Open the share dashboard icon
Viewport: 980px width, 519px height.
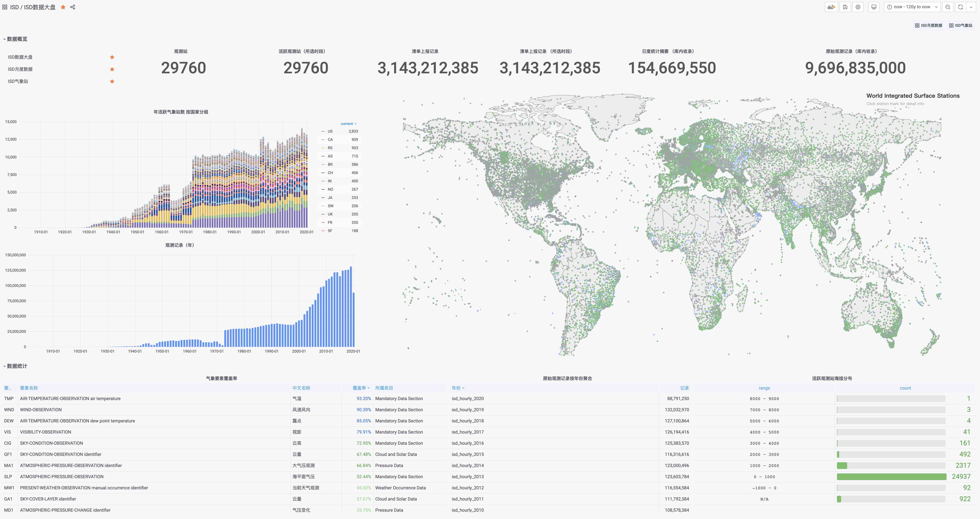tap(73, 7)
